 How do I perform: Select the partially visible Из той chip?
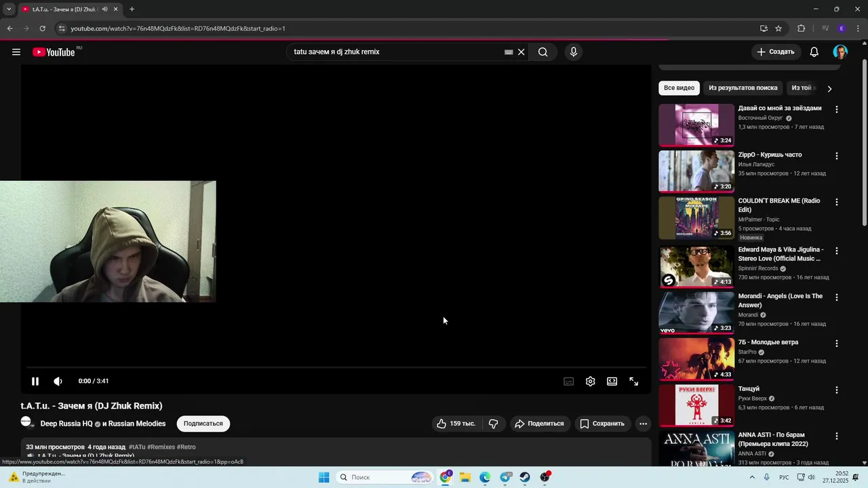803,88
